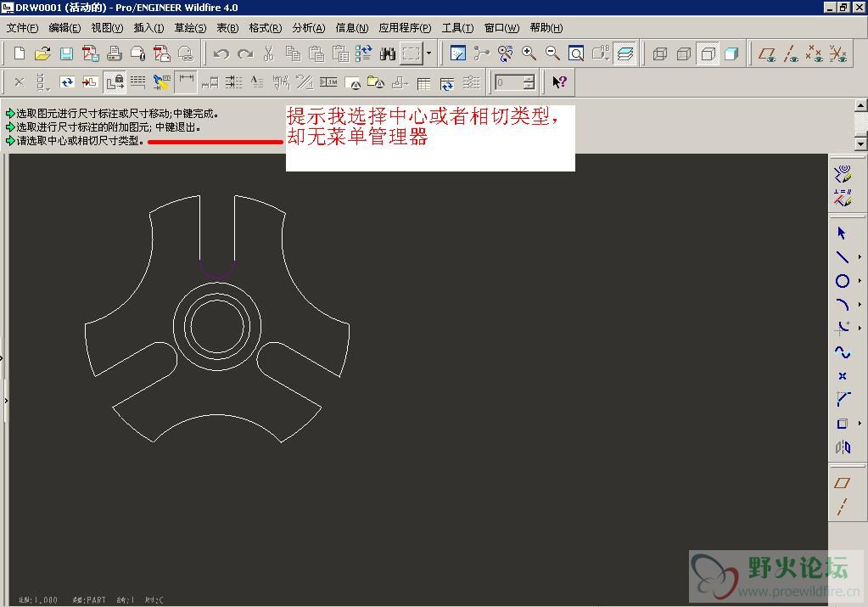Open the 分析(A) menu

coord(309,28)
